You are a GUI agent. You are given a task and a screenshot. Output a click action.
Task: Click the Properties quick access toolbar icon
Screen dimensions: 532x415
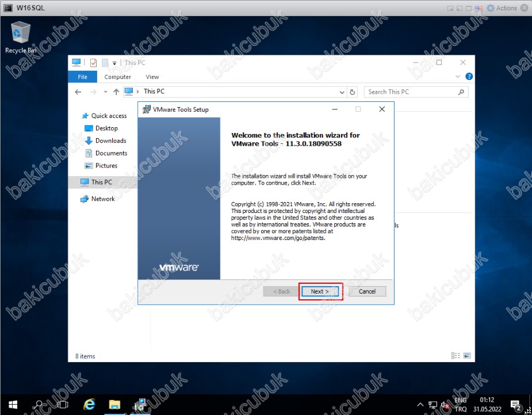point(93,63)
